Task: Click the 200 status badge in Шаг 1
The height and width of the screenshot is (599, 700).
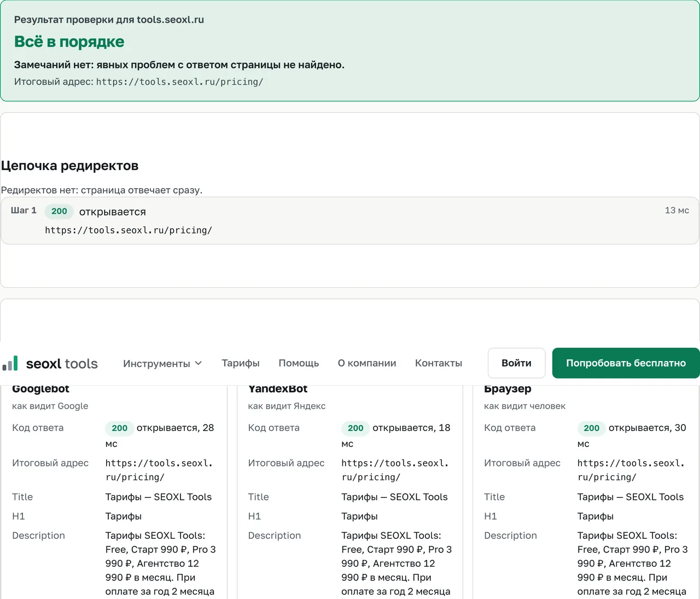Action: [59, 211]
